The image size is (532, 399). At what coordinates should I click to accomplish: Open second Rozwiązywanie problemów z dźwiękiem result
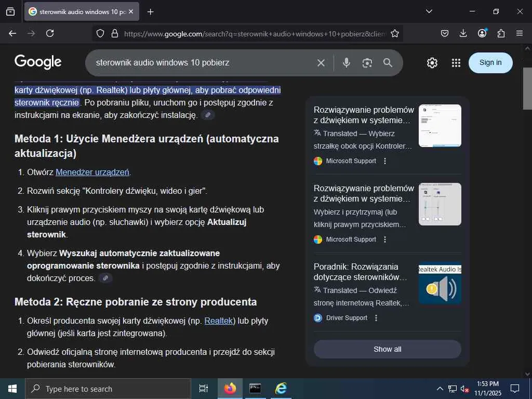[x=363, y=193]
